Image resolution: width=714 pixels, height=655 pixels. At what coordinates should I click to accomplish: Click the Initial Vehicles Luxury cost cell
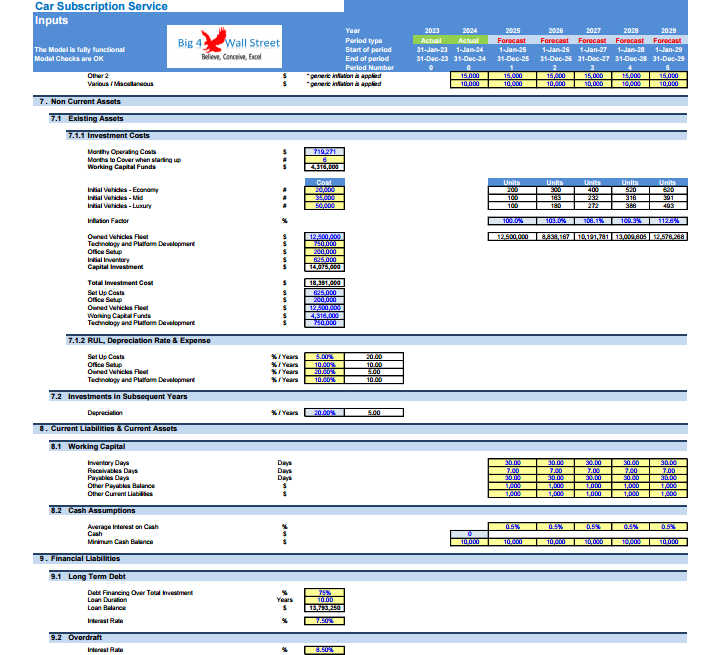click(x=324, y=206)
